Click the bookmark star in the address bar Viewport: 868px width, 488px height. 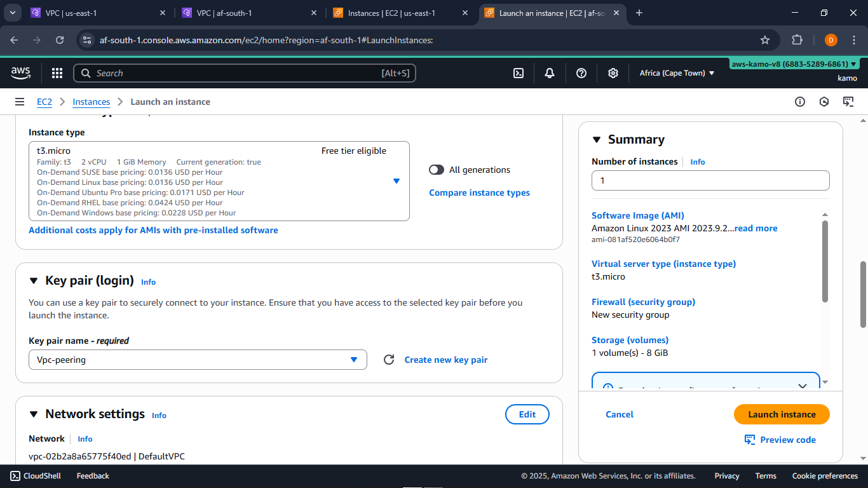coord(765,39)
